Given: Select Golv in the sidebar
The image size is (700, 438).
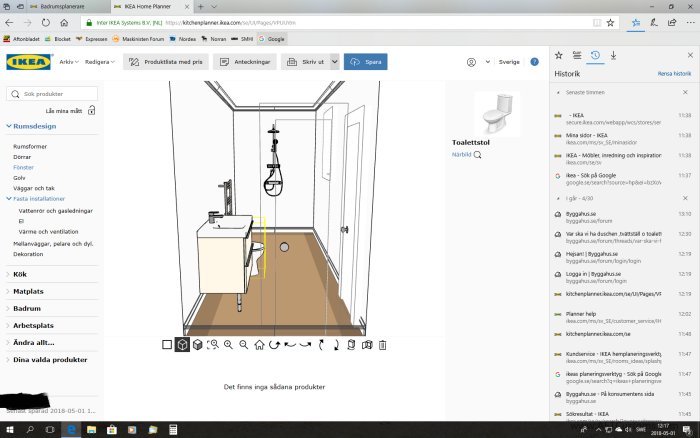Looking at the screenshot, I should (19, 178).
